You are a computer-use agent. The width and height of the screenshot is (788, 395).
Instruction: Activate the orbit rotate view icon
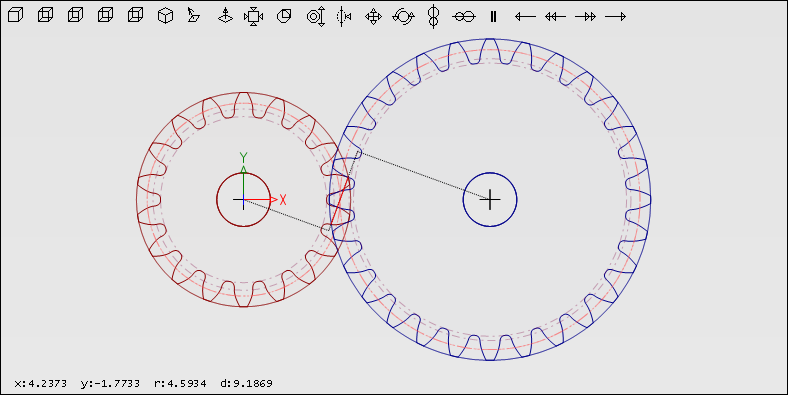tap(403, 17)
